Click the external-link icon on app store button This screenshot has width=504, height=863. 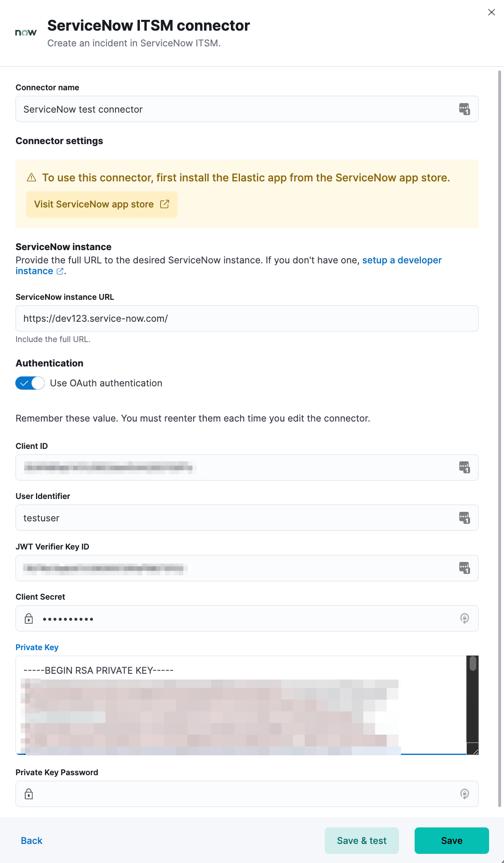point(165,204)
